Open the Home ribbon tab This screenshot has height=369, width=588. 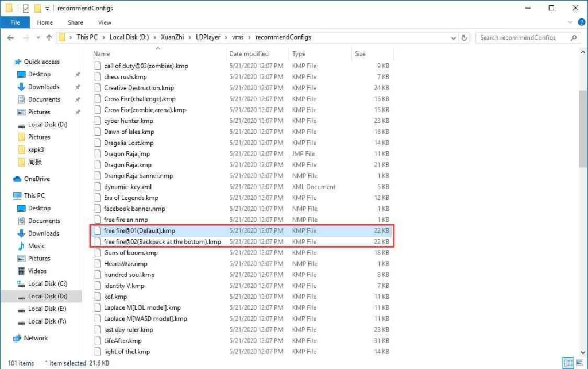click(x=45, y=22)
